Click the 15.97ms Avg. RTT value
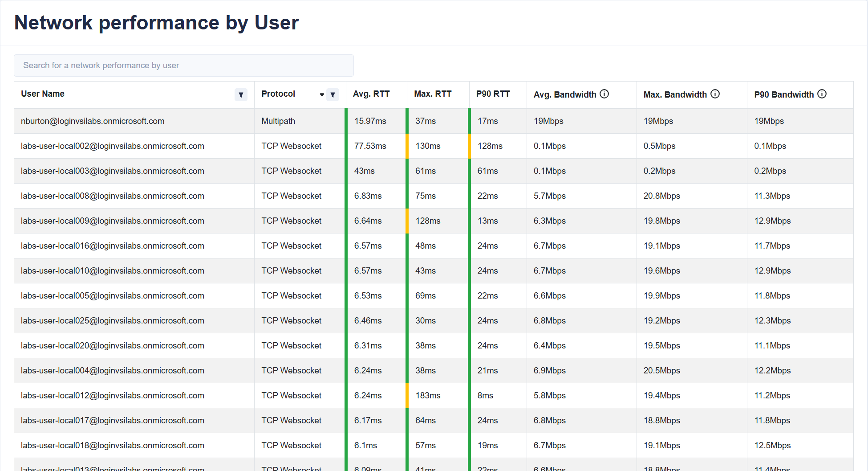The width and height of the screenshot is (868, 471). click(x=370, y=121)
